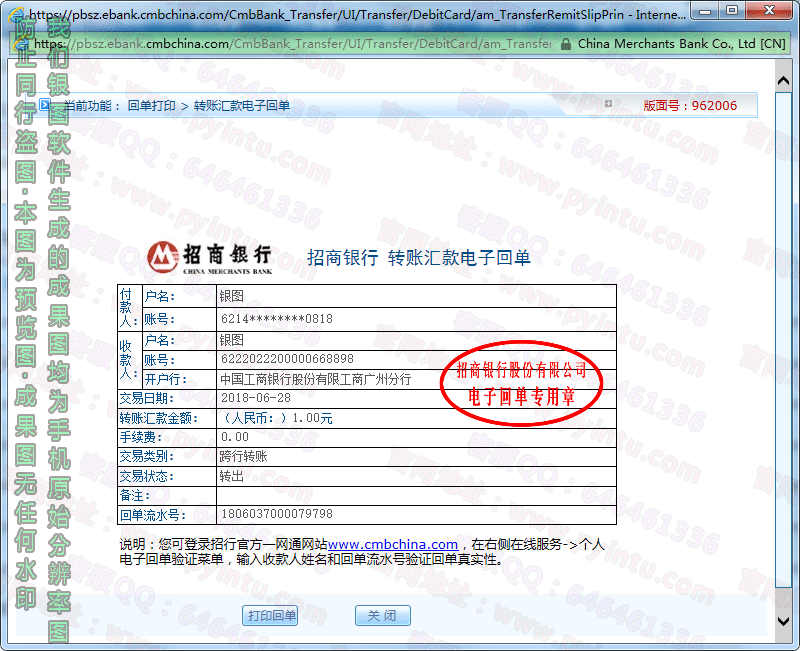Close the browser window

pyautogui.click(x=769, y=11)
